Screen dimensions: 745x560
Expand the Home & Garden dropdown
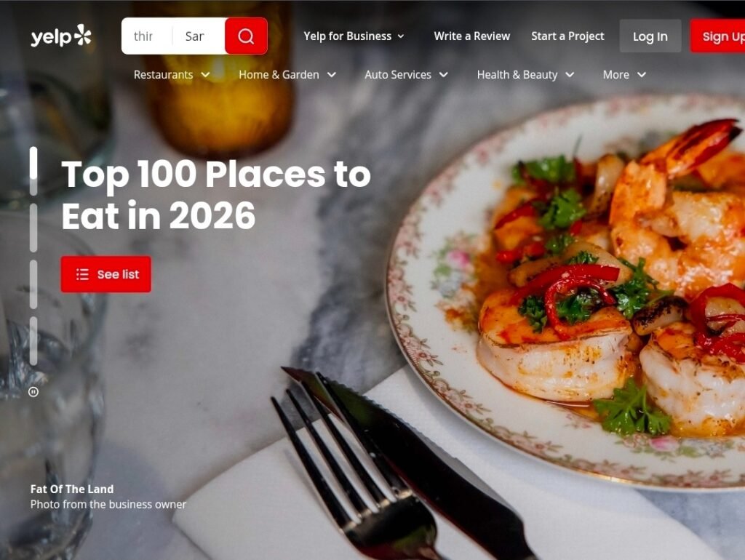click(287, 75)
